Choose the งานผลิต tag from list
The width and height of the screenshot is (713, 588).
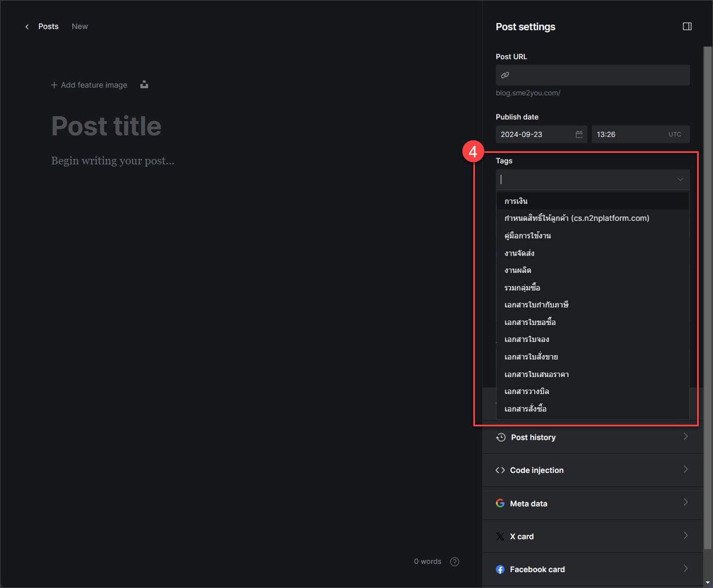point(518,270)
